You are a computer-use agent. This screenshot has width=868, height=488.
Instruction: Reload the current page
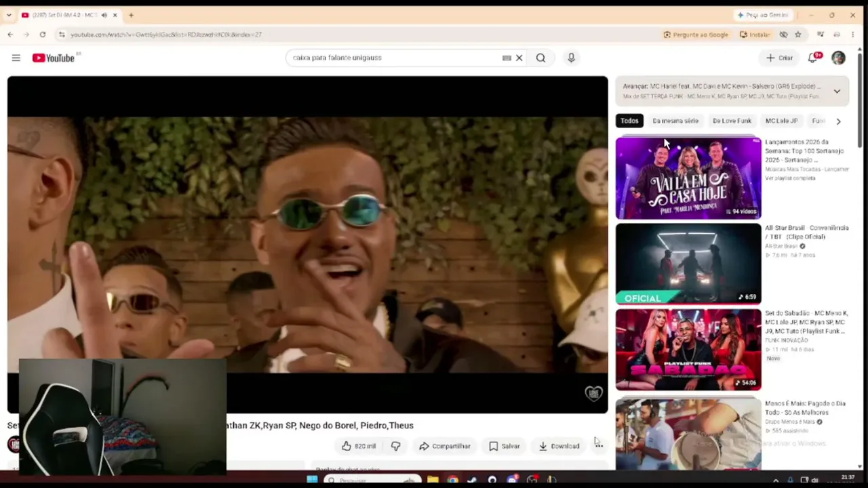[43, 35]
